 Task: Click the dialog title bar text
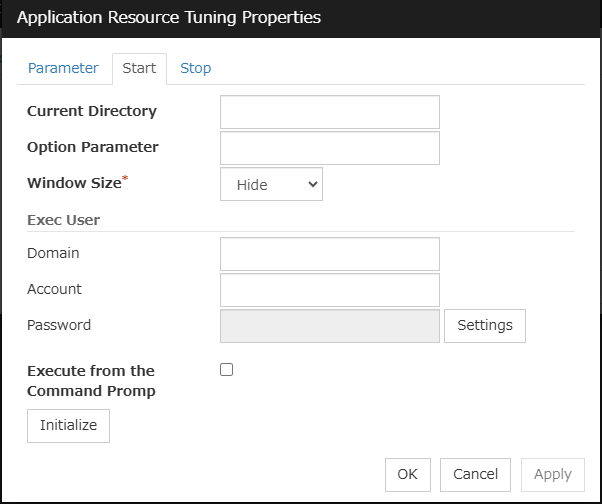pyautogui.click(x=169, y=18)
